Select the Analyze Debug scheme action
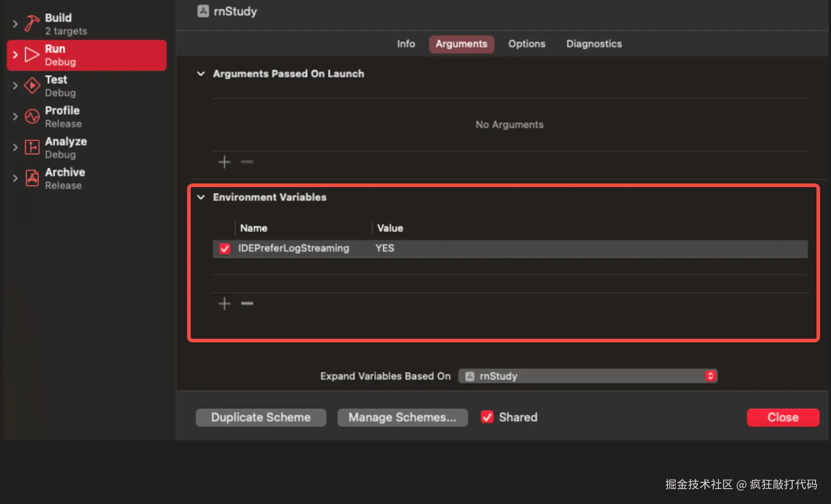Image resolution: width=831 pixels, height=504 pixels. click(87, 148)
